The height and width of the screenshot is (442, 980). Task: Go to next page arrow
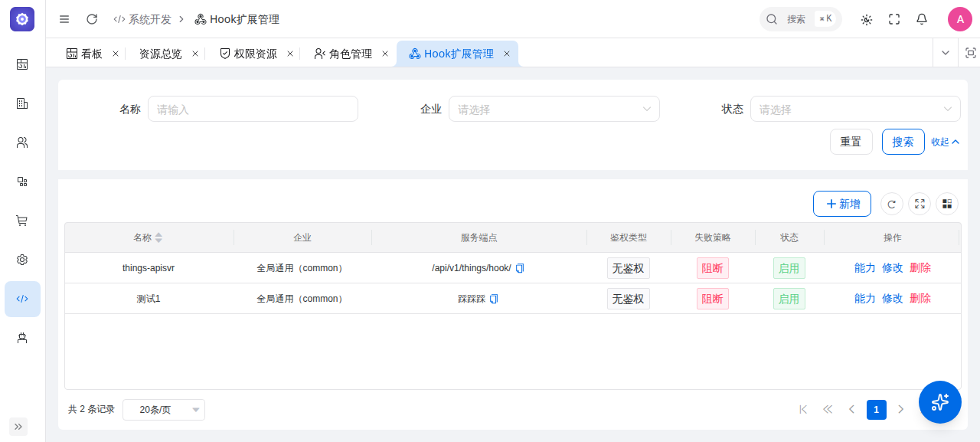(x=901, y=410)
